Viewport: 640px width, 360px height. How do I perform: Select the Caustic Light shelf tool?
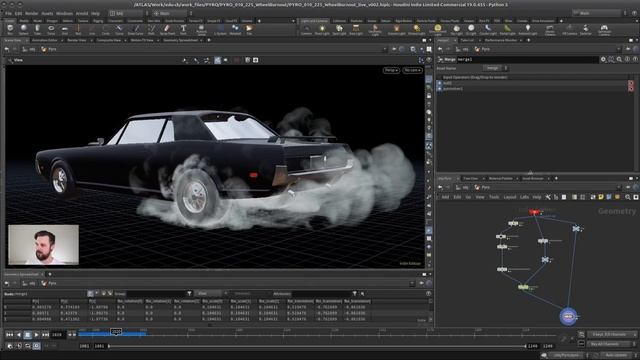click(x=488, y=29)
